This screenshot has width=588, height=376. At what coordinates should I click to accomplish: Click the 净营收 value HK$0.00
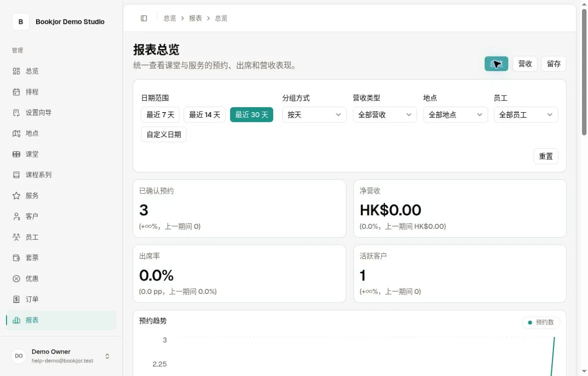point(390,210)
